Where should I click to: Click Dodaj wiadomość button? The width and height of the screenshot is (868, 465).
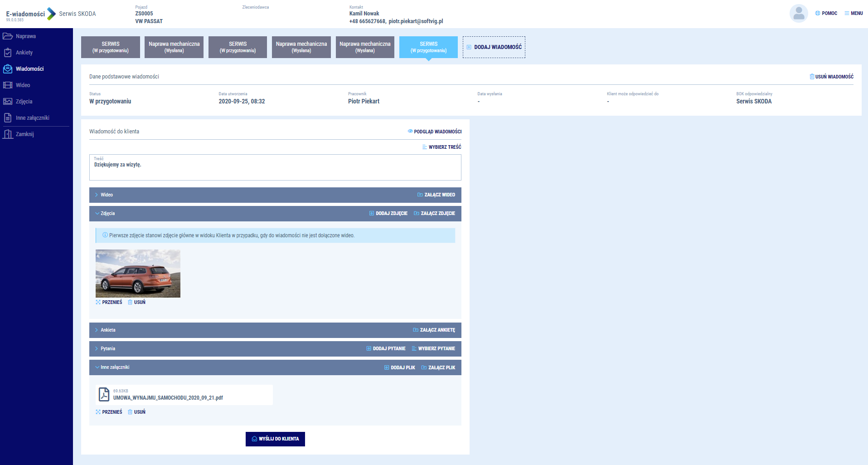[494, 47]
